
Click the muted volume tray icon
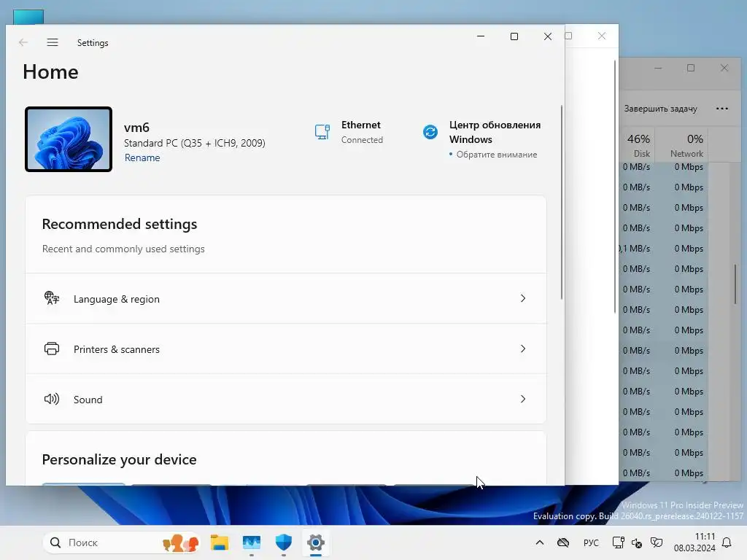coord(637,542)
